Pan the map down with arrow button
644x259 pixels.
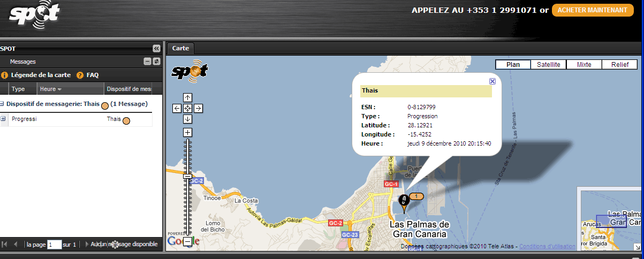coord(187,119)
